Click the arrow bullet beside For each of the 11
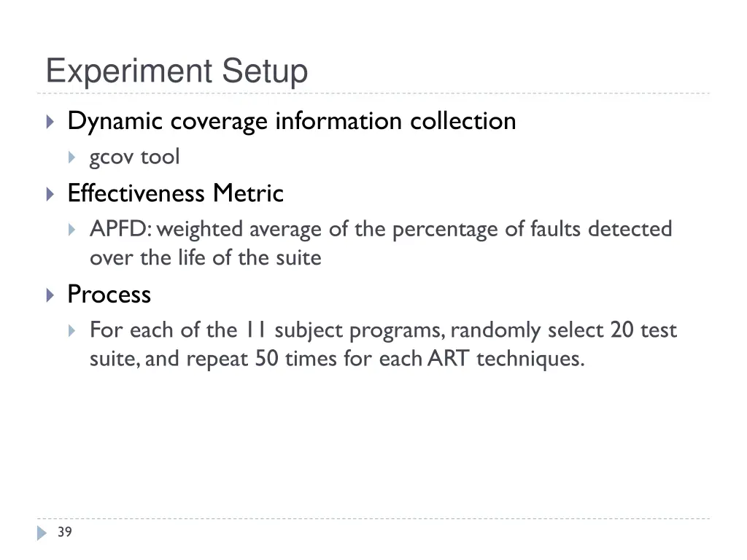This screenshot has width=747, height=560. 72,330
